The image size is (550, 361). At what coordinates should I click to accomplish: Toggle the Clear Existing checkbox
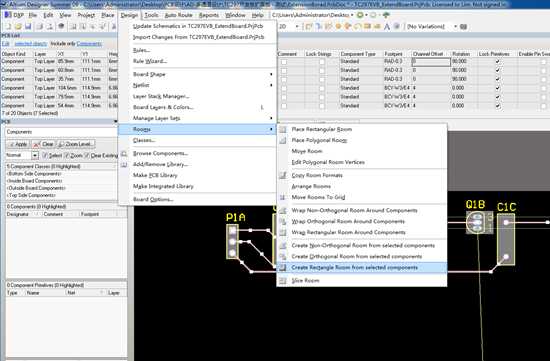87,155
